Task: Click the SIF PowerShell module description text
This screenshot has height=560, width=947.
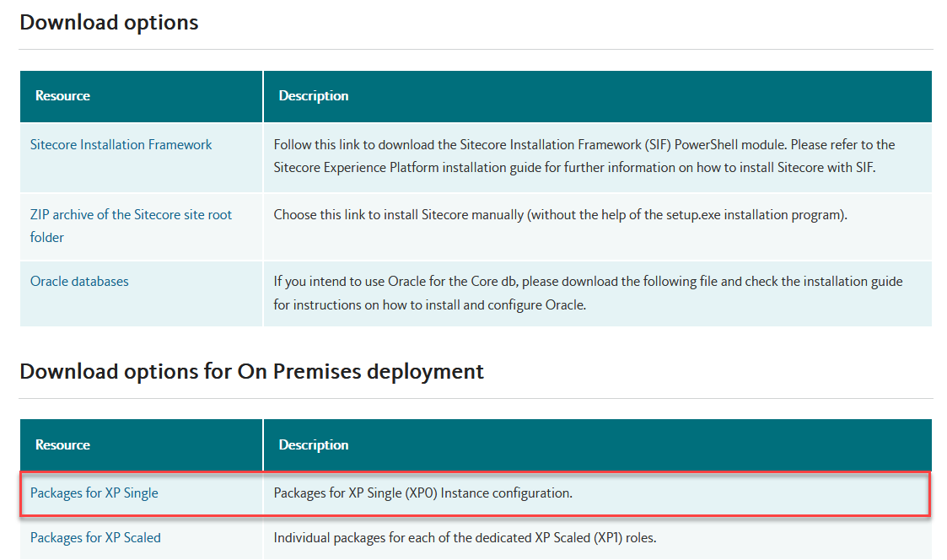Action: tap(584, 156)
